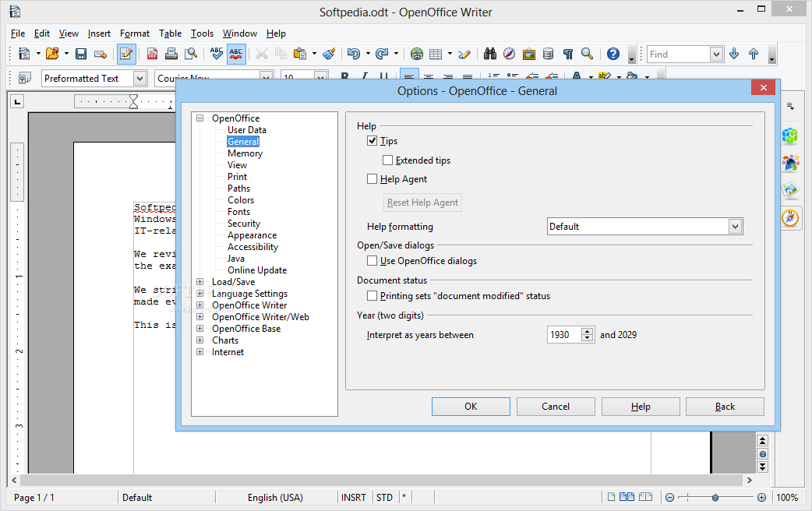Click the Zoom magnifier icon

point(587,54)
